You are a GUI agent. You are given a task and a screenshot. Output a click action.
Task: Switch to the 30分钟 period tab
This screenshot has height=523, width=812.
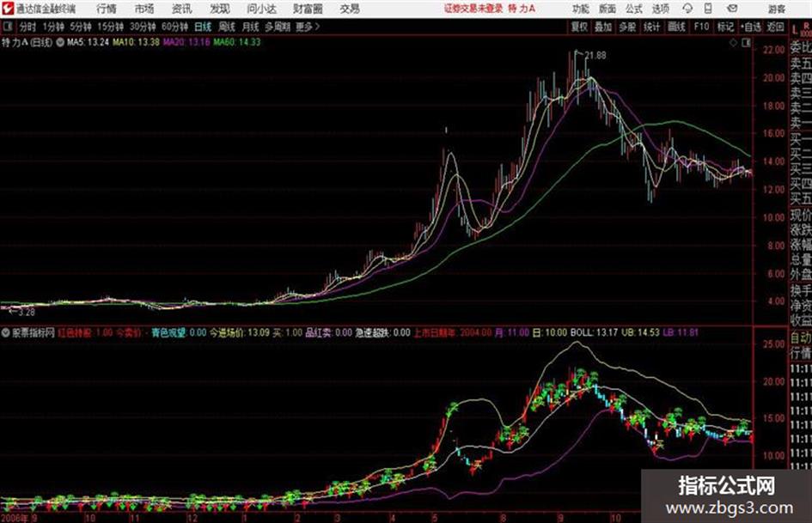pyautogui.click(x=143, y=27)
